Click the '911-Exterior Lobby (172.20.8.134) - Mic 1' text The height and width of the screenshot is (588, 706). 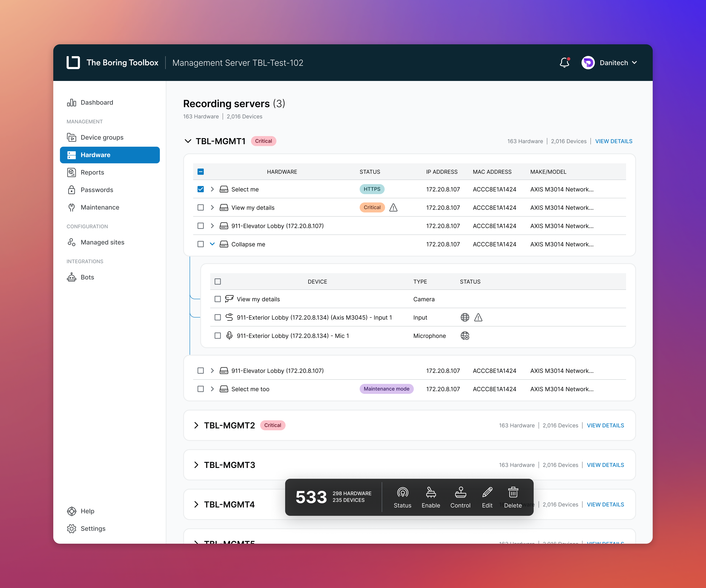[293, 336]
